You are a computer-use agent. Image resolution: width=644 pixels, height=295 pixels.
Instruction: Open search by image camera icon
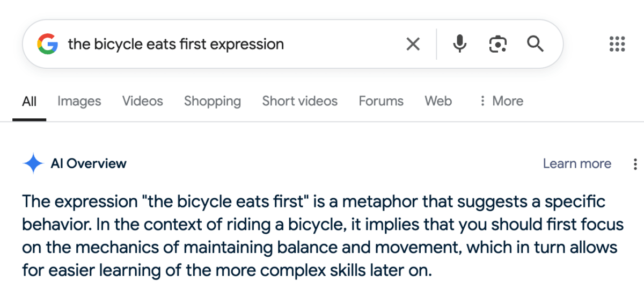coord(498,44)
